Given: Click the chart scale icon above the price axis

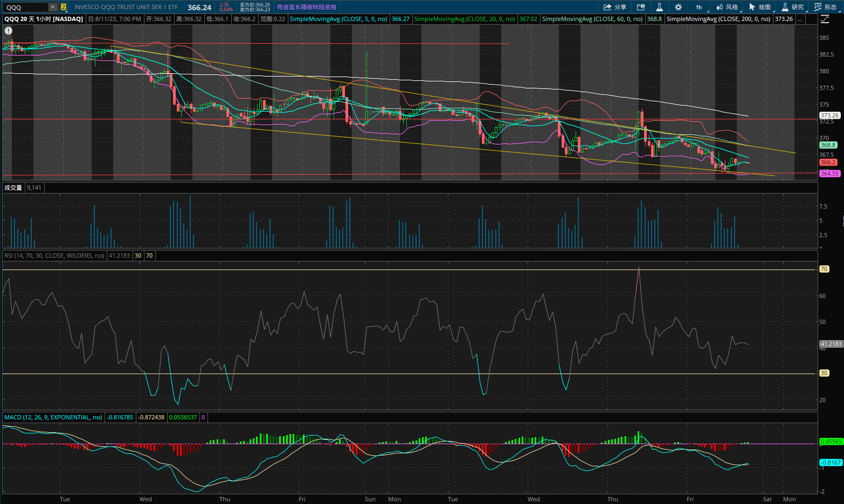Looking at the screenshot, I should pos(825,19).
